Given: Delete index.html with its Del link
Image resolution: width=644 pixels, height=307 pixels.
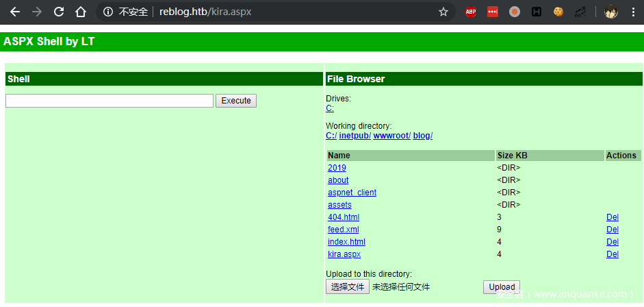Looking at the screenshot, I should 613,242.
